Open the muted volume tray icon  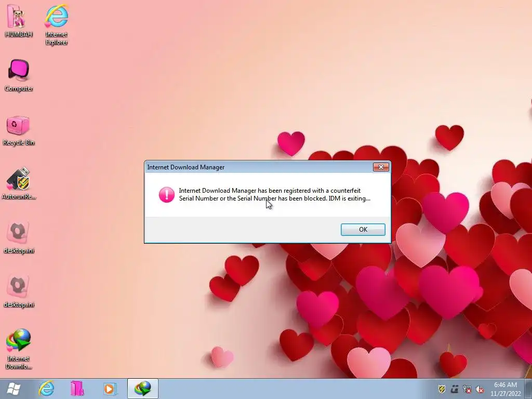click(x=480, y=389)
